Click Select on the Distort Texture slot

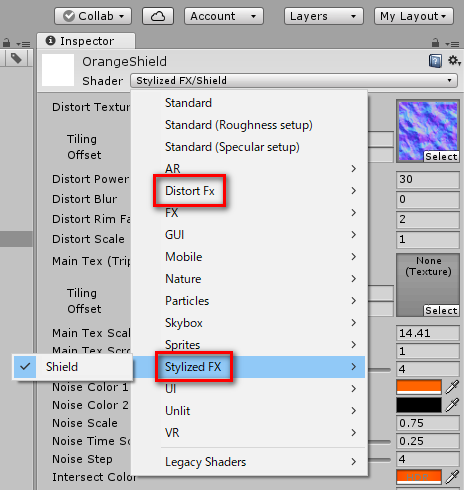tap(441, 157)
